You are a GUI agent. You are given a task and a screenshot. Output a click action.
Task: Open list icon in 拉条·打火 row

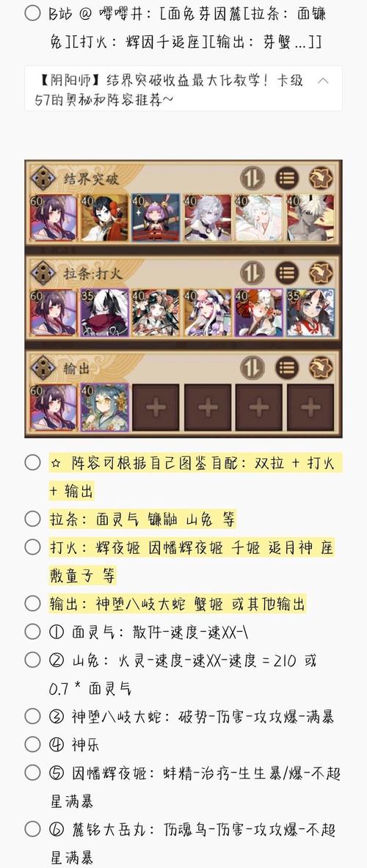tap(287, 273)
